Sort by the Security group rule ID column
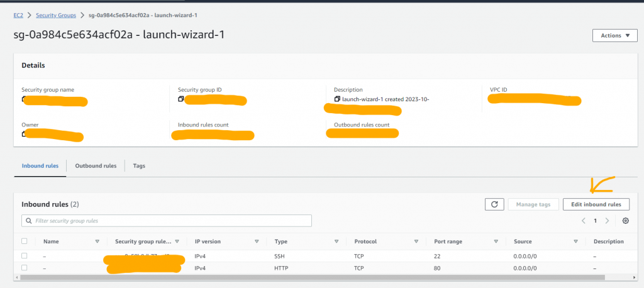This screenshot has width=644, height=288. 177,241
